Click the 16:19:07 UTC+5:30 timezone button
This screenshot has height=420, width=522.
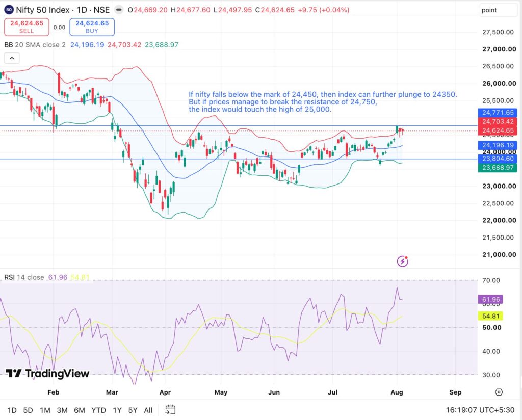click(x=480, y=410)
